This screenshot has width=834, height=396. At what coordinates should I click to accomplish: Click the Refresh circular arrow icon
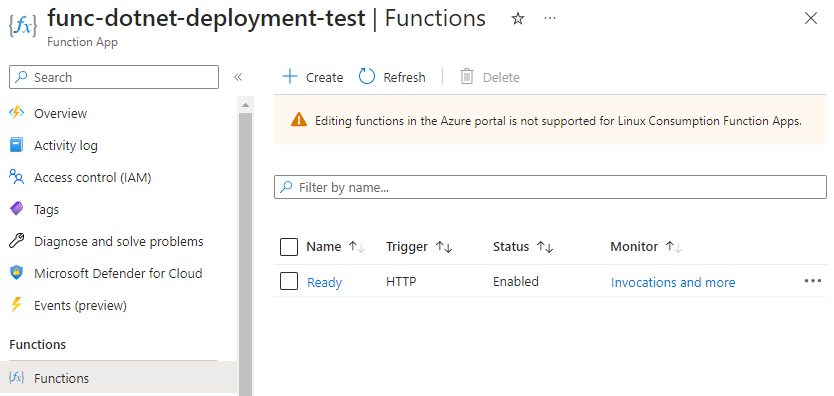tap(367, 77)
